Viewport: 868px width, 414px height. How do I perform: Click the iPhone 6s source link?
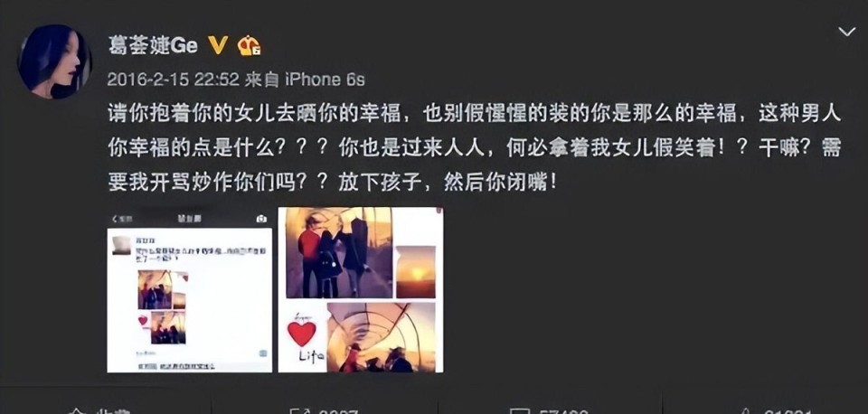pyautogui.click(x=325, y=80)
